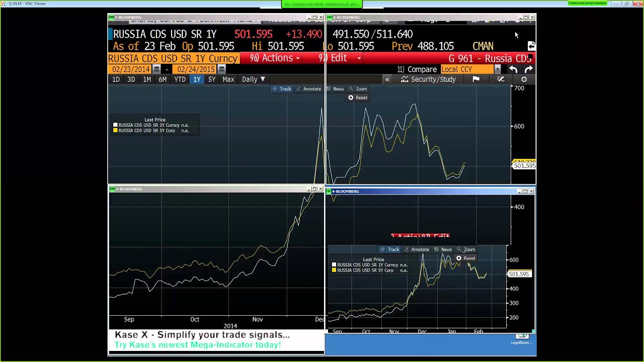Enable Track crosshair in upper chart

pos(282,89)
